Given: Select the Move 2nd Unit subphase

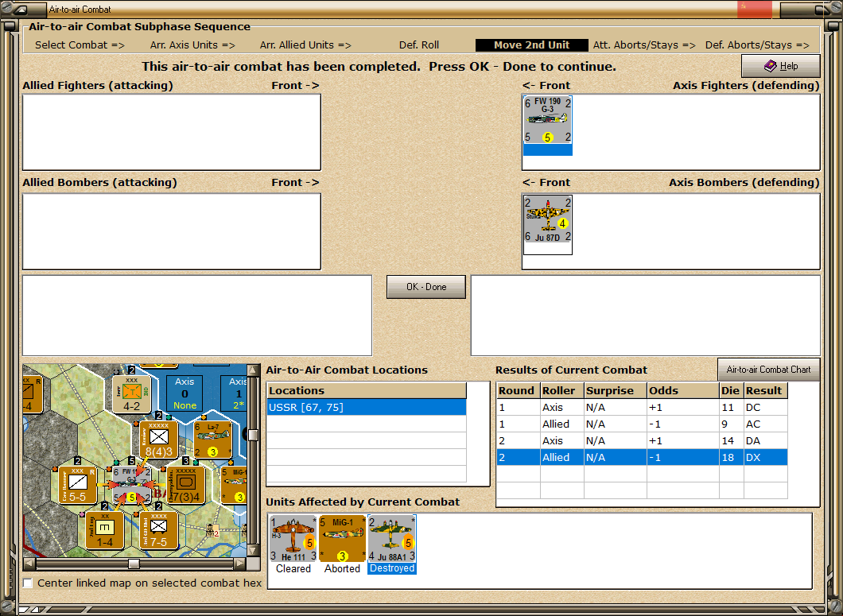Looking at the screenshot, I should (x=532, y=45).
